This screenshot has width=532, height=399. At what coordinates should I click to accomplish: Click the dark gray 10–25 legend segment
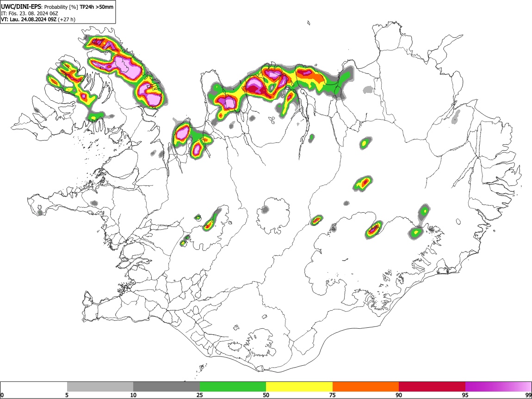tap(167, 387)
